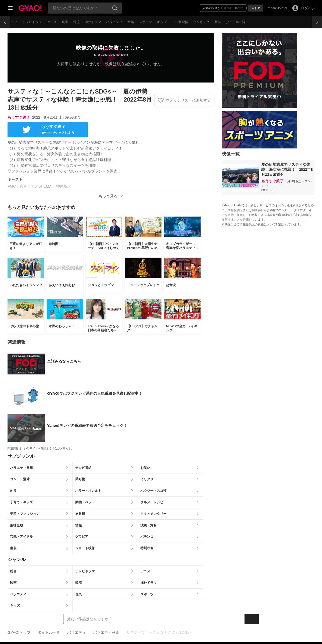322x644 pixels.
Task: Share via Twitterでシェアしよう button
Action: point(48,130)
